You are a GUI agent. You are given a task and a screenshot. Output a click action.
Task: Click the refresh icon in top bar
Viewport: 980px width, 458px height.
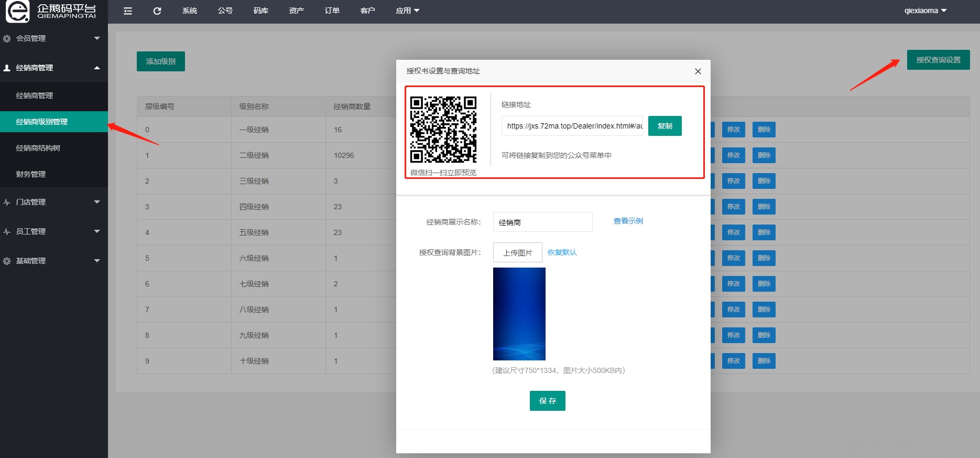[157, 11]
